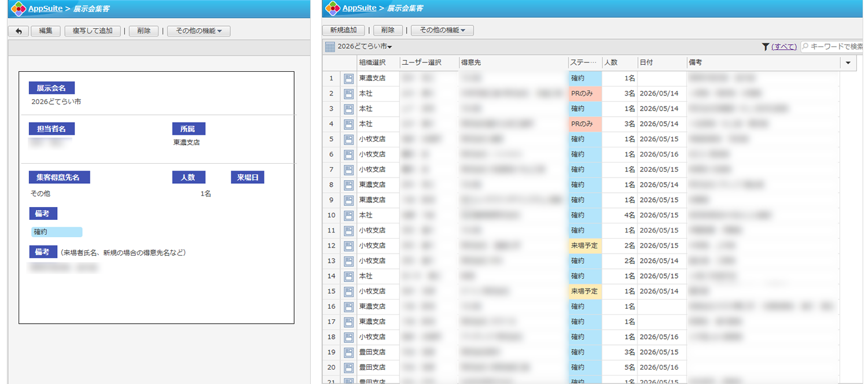The width and height of the screenshot is (868, 384).
Task: Click 複写して追加 button
Action: click(93, 31)
